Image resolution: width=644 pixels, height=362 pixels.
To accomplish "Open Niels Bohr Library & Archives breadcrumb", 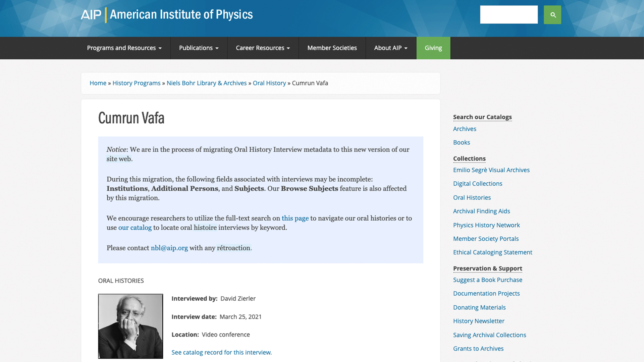I will [206, 83].
